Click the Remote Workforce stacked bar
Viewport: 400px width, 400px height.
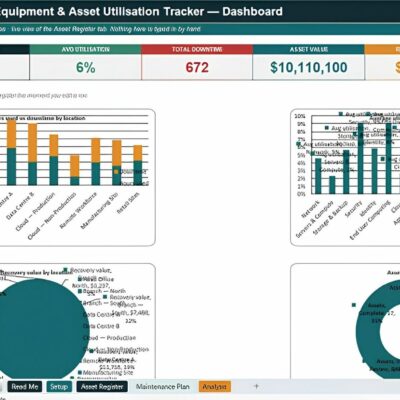tap(96, 162)
